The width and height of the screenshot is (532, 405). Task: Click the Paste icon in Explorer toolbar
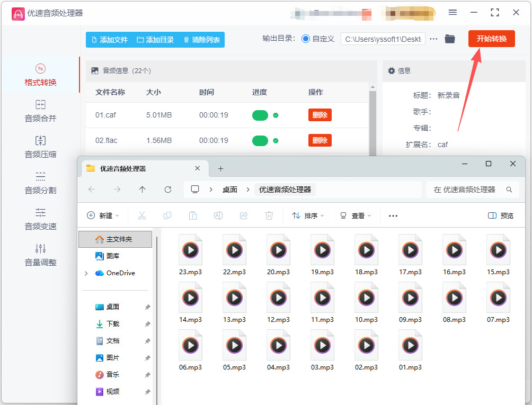[x=193, y=215]
